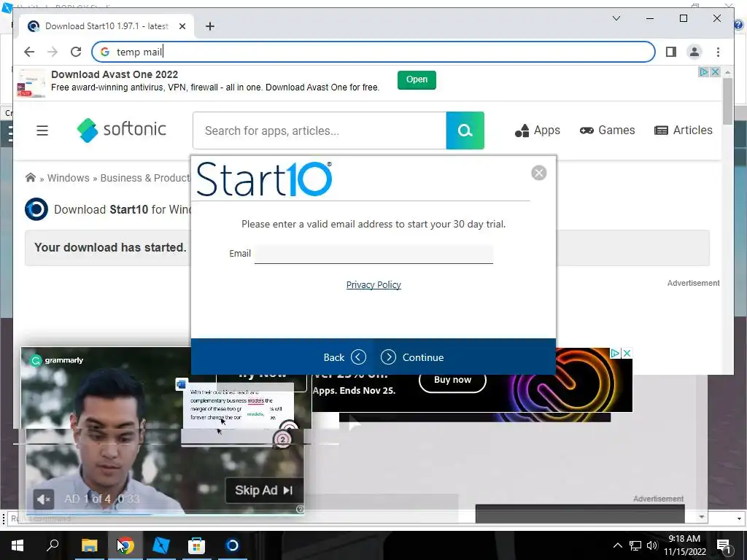Open Softonic hamburger menu
This screenshot has width=747, height=560.
(x=42, y=131)
